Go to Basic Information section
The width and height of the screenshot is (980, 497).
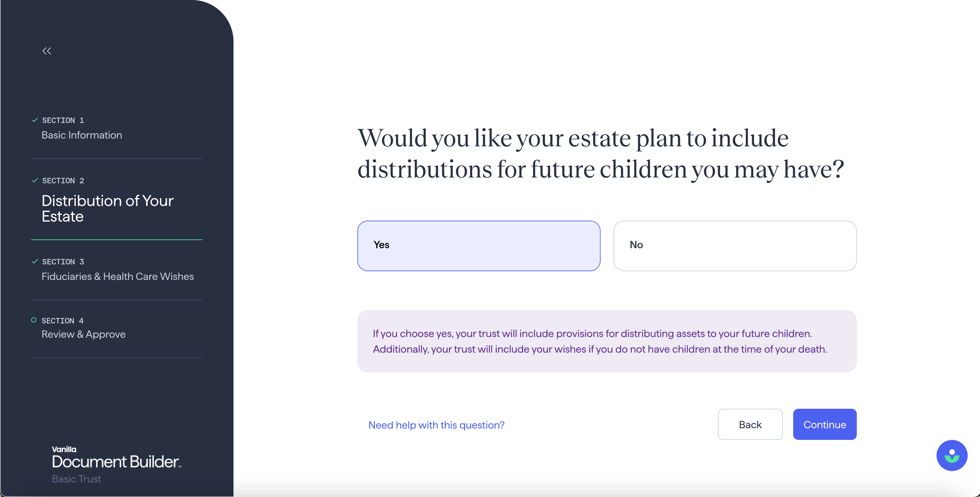(x=82, y=135)
